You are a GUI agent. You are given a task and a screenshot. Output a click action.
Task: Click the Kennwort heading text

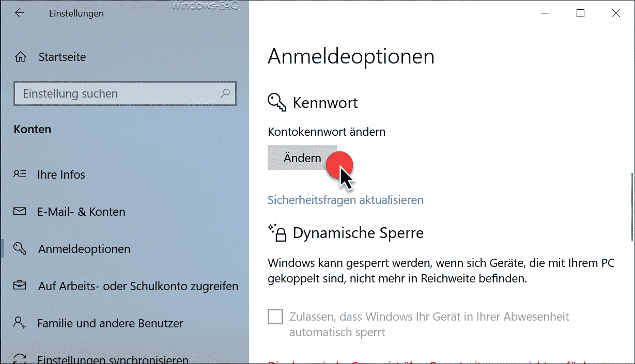(325, 102)
